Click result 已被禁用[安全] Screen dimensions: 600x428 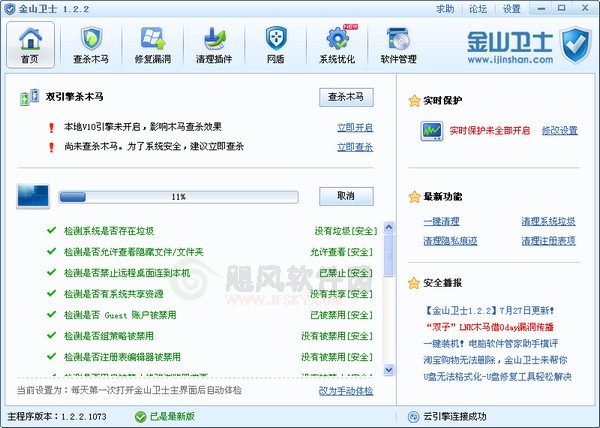[341, 315]
